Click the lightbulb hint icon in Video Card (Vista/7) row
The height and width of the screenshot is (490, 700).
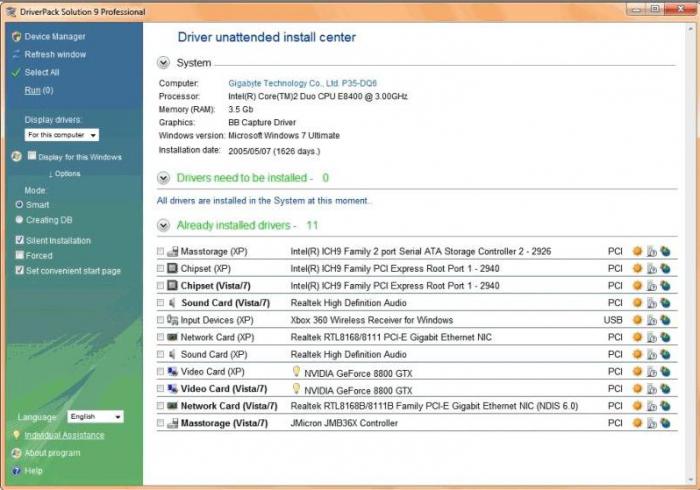pyautogui.click(x=296, y=388)
